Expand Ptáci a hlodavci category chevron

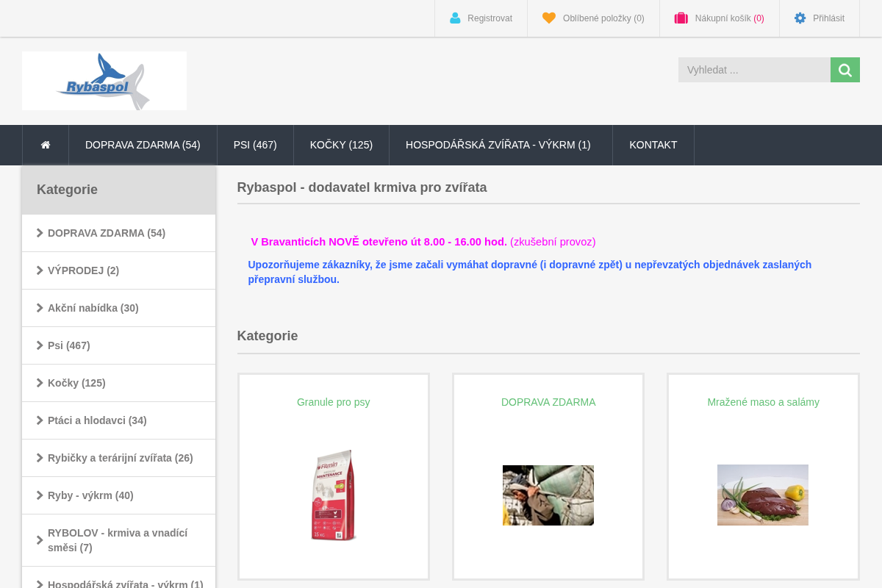click(x=40, y=420)
